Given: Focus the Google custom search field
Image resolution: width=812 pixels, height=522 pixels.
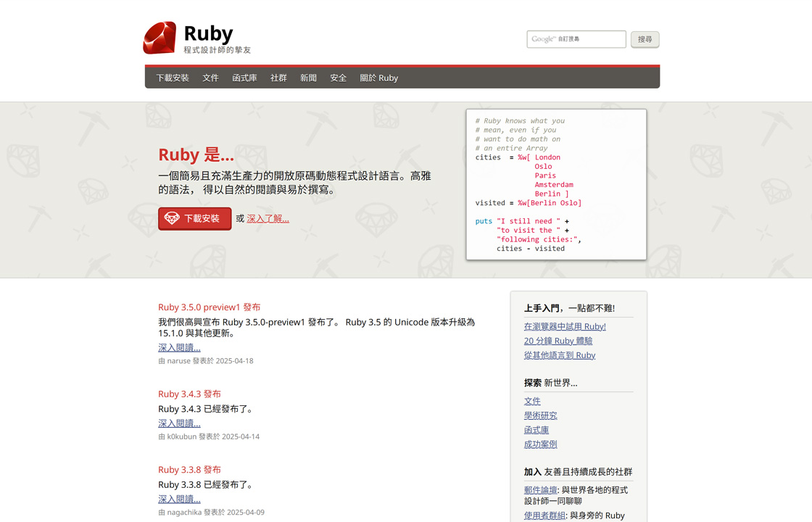Looking at the screenshot, I should tap(576, 39).
